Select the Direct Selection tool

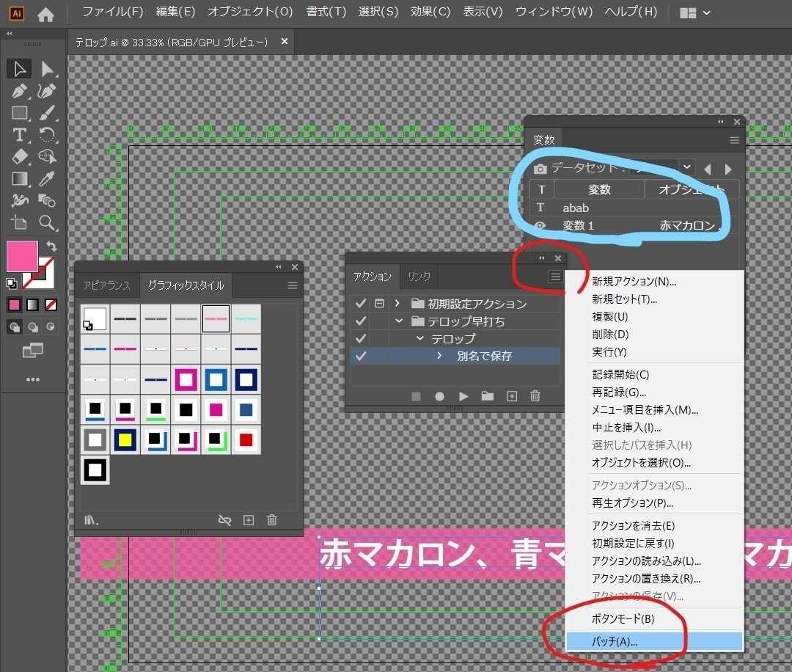click(x=48, y=69)
